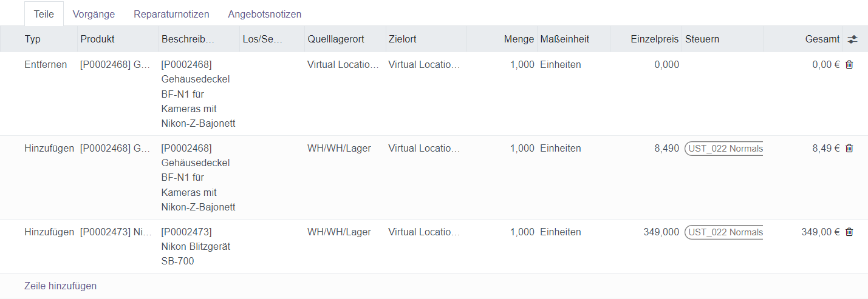
Task: Open the Reparaturnotizen tab
Action: click(x=171, y=14)
